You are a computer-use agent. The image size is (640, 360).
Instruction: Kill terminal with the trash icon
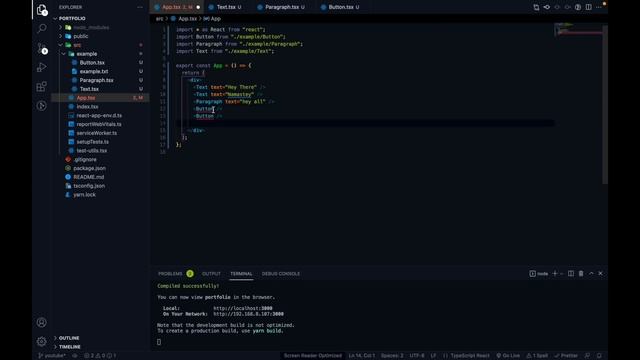581,273
